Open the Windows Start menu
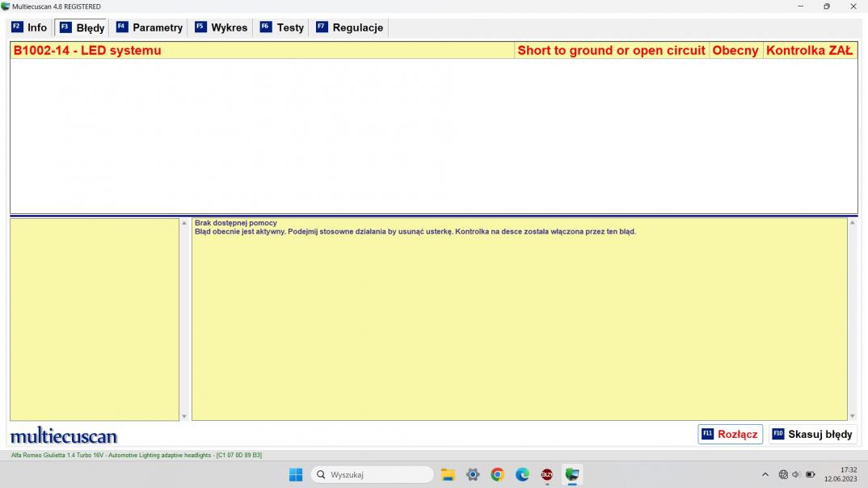868x488 pixels. coord(296,475)
